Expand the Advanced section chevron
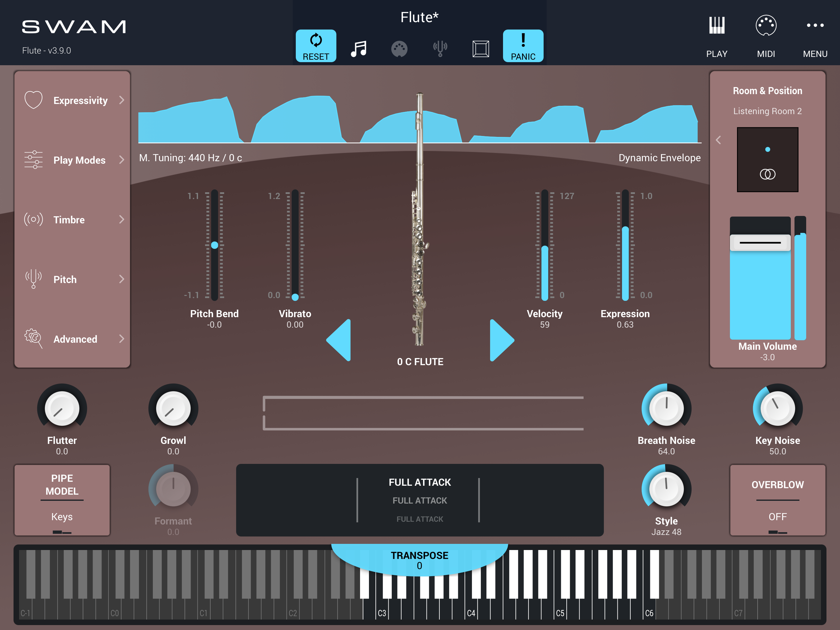The height and width of the screenshot is (630, 840). (121, 339)
